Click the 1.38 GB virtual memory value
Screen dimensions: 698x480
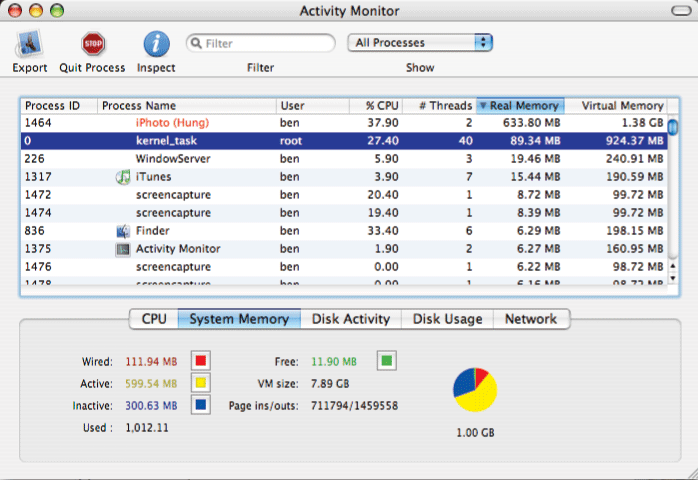click(x=642, y=123)
